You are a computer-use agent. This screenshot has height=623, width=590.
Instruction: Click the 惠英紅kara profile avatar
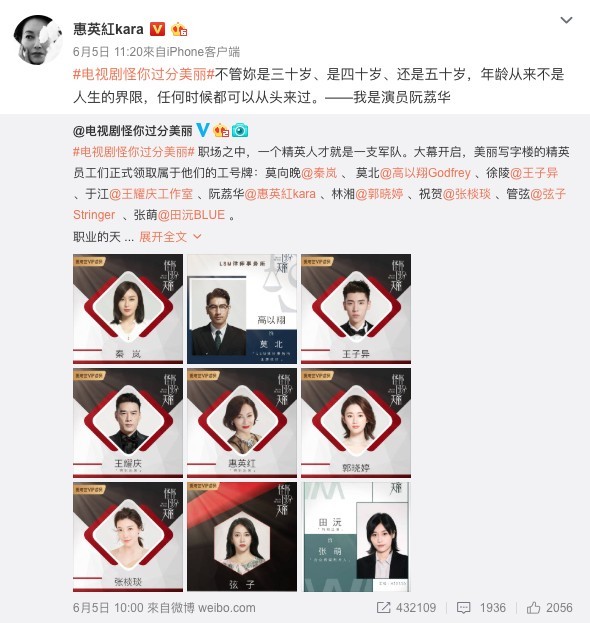(x=38, y=39)
